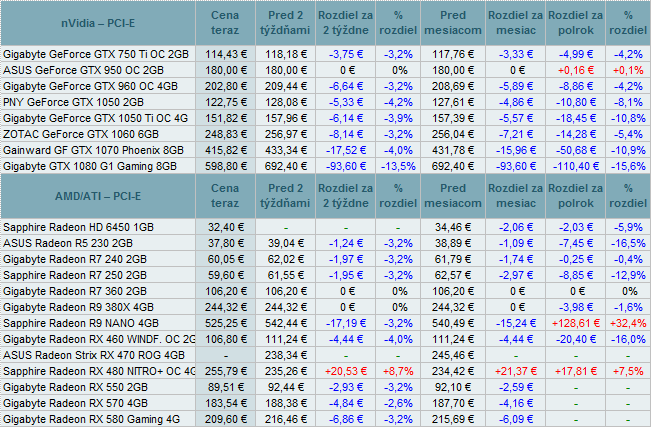This screenshot has width=651, height=427.
Task: Select the red +8,7% percentage cell
Action: [x=398, y=371]
